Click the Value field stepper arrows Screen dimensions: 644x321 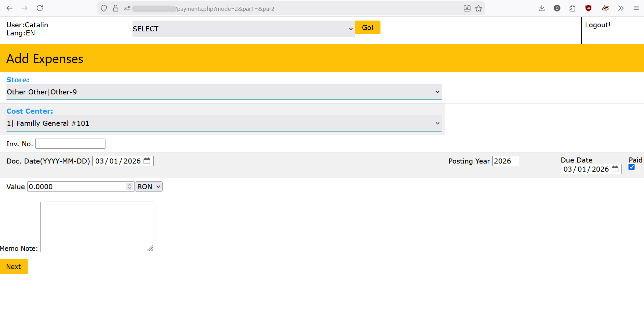[129, 186]
